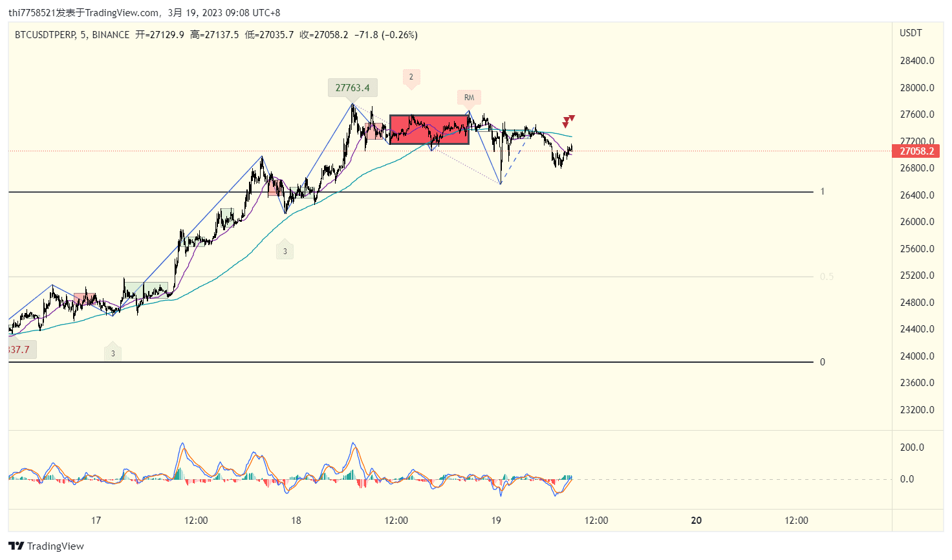Viewport: 952px width, 560px height.
Task: Click the 低=27035.7 low value
Action: pyautogui.click(x=270, y=35)
